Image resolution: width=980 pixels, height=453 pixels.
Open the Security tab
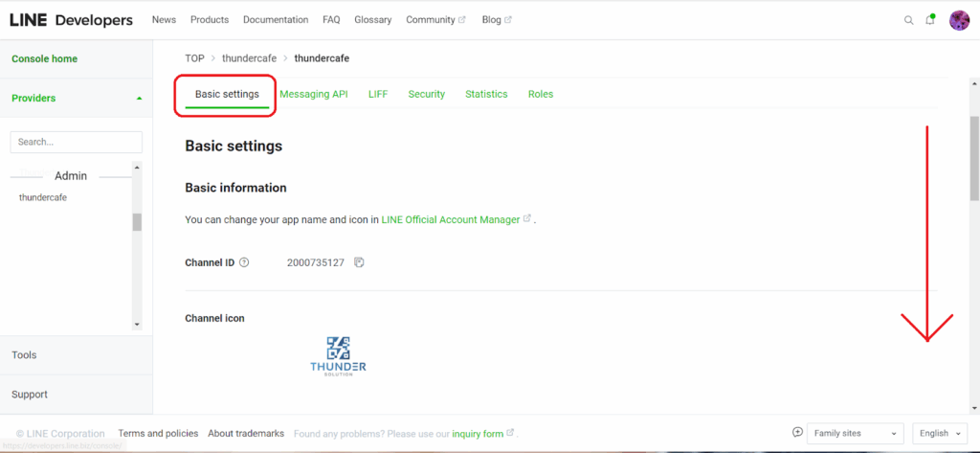pyautogui.click(x=426, y=94)
